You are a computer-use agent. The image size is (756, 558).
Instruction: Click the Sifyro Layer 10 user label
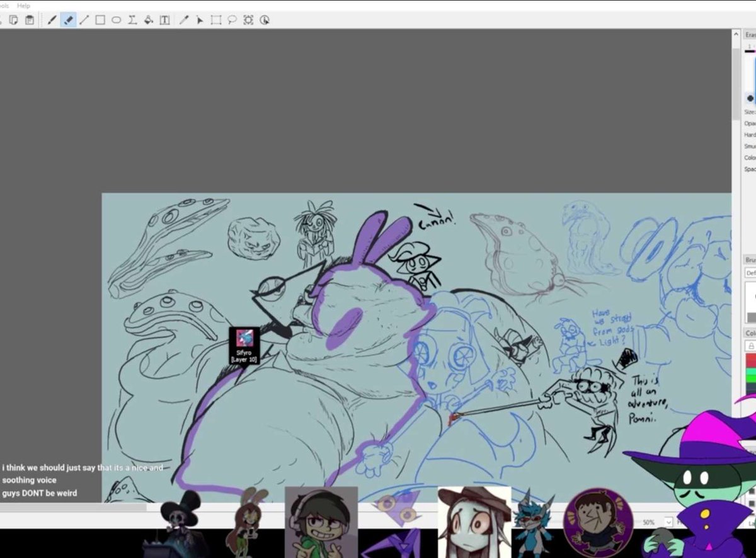[244, 345]
